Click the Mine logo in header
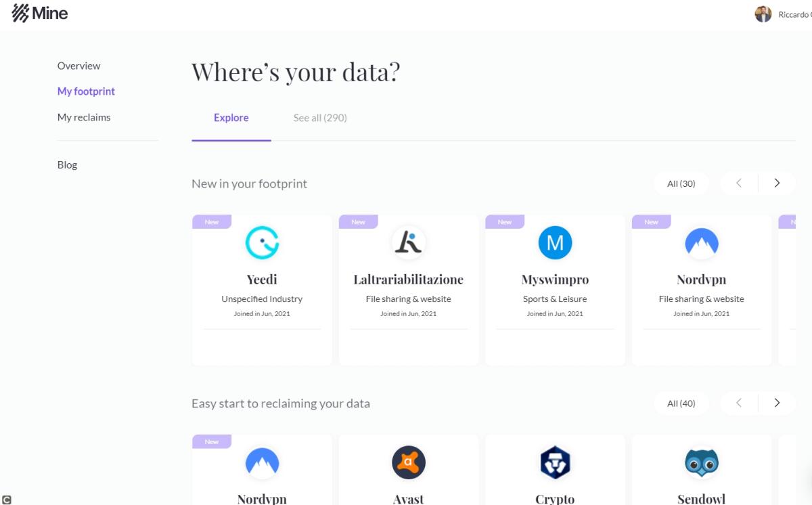 coord(40,14)
